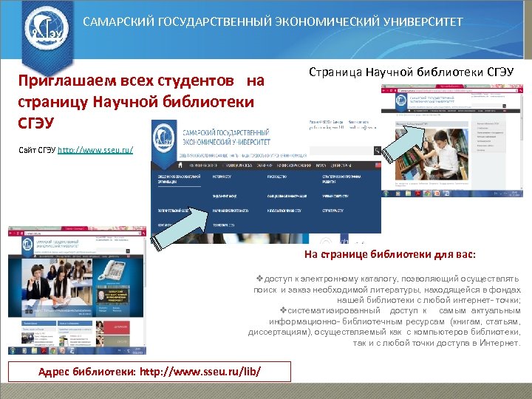Click the active red browser tab in top-right screenshot
The width and height of the screenshot is (532, 399).
[x=449, y=86]
